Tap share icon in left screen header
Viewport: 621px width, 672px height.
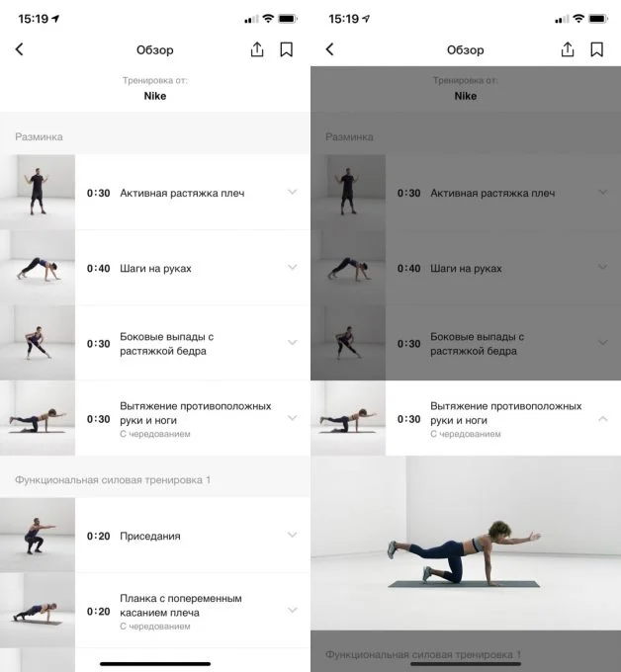pyautogui.click(x=257, y=49)
